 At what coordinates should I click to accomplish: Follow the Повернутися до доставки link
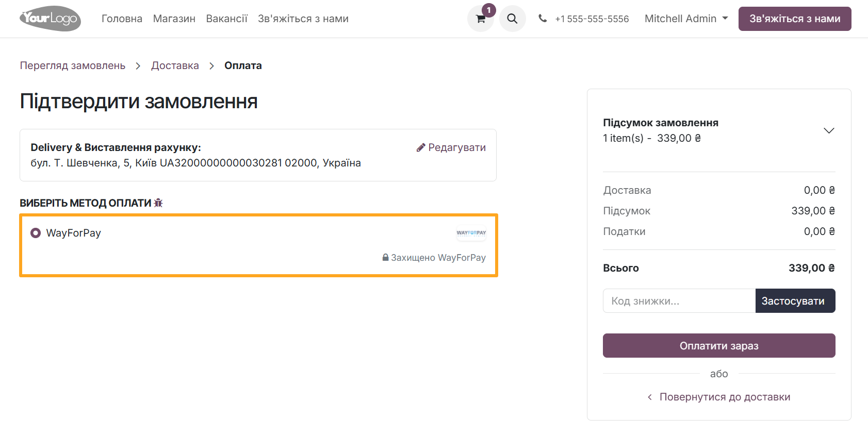(719, 396)
